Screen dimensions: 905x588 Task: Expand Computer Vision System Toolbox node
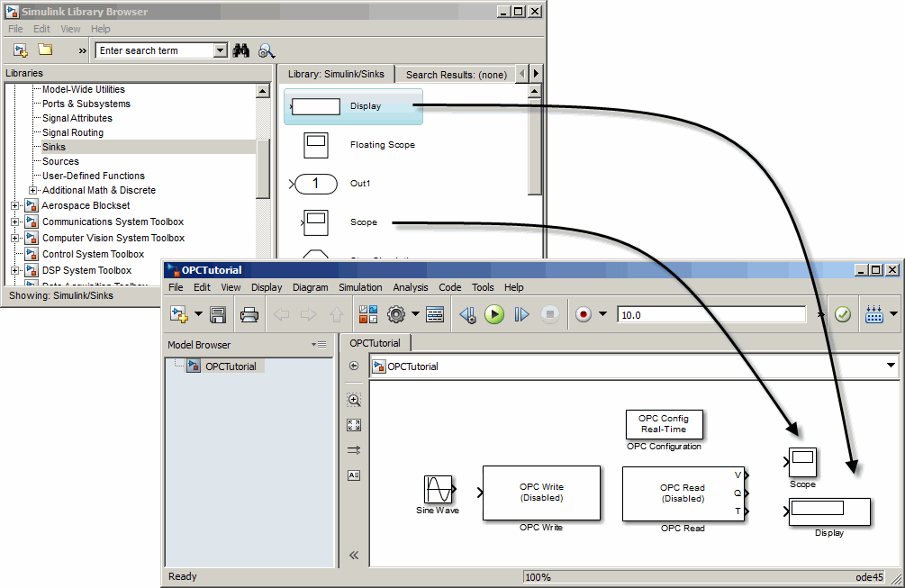[15, 238]
